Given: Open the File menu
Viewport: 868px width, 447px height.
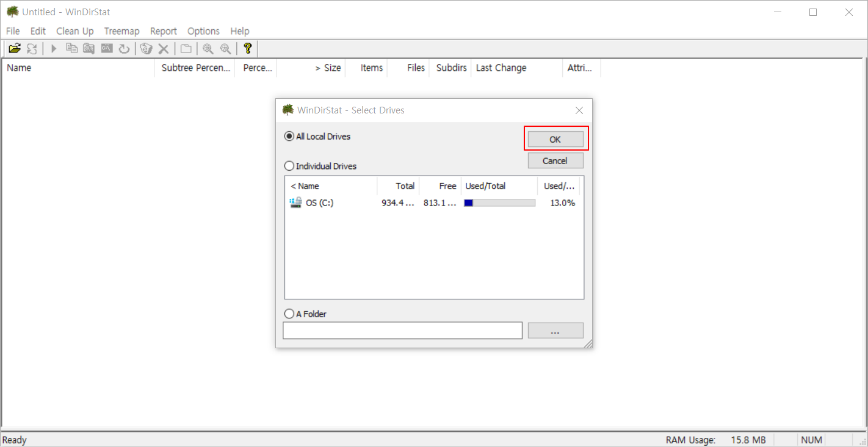Looking at the screenshot, I should tap(13, 31).
